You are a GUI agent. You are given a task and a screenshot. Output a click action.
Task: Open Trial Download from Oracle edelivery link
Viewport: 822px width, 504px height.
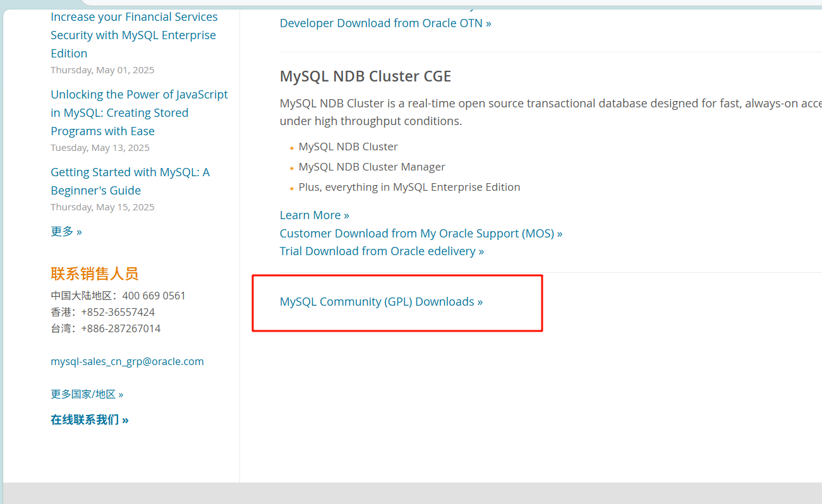click(x=382, y=251)
